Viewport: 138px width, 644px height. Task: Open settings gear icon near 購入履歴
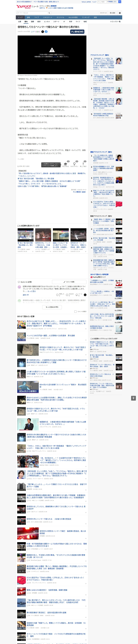coord(120,13)
